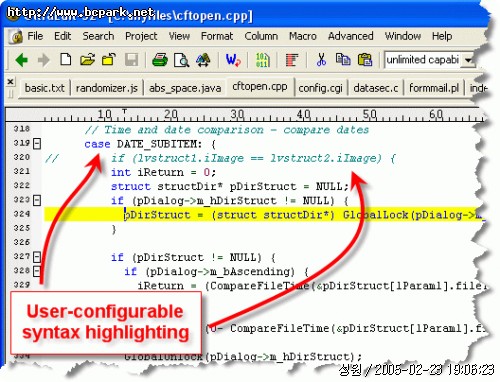Screen dimensions: 500x382
Task: Click line number 321 in the gutter
Action: pos(22,171)
